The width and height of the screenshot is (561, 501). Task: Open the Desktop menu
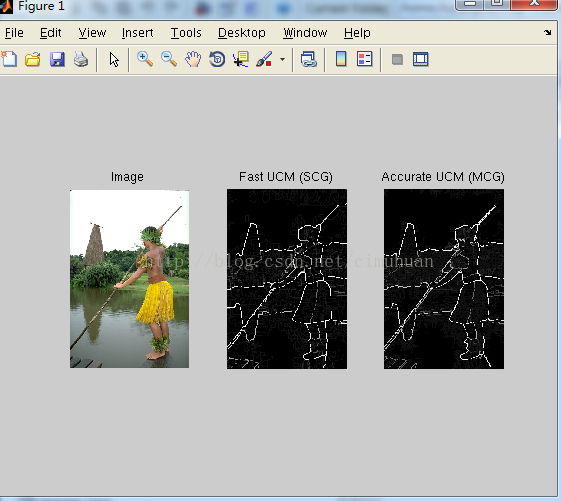click(242, 33)
